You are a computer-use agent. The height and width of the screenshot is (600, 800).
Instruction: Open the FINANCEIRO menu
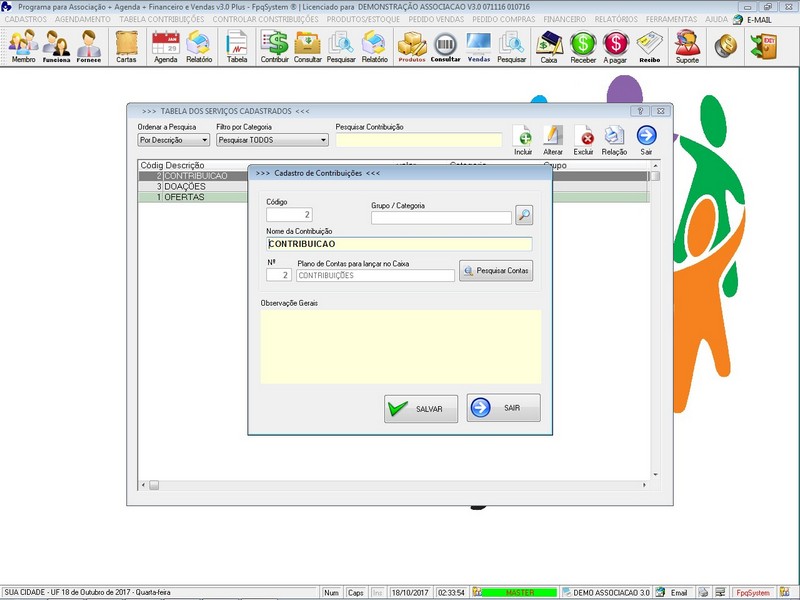565,19
